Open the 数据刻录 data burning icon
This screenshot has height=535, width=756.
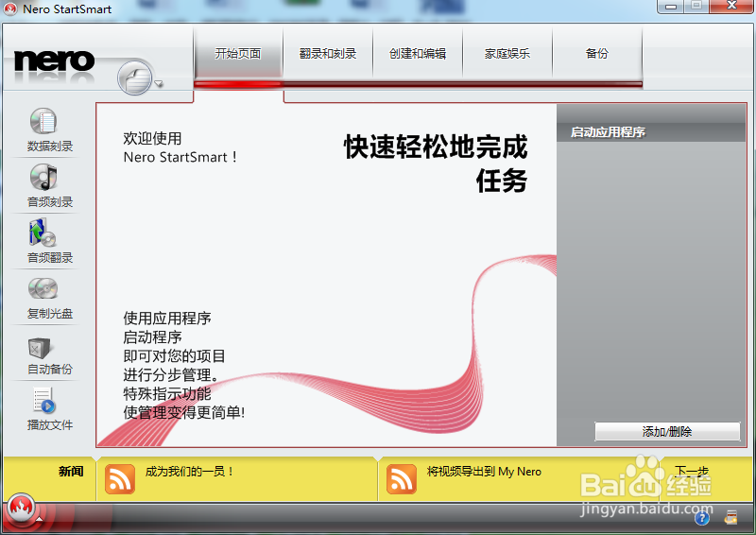click(x=43, y=121)
